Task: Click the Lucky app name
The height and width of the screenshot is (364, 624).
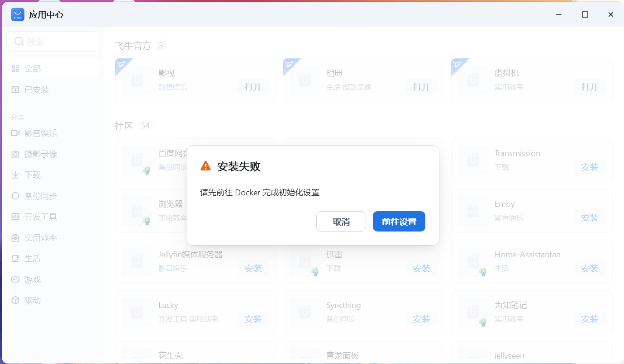Action: [x=168, y=305]
